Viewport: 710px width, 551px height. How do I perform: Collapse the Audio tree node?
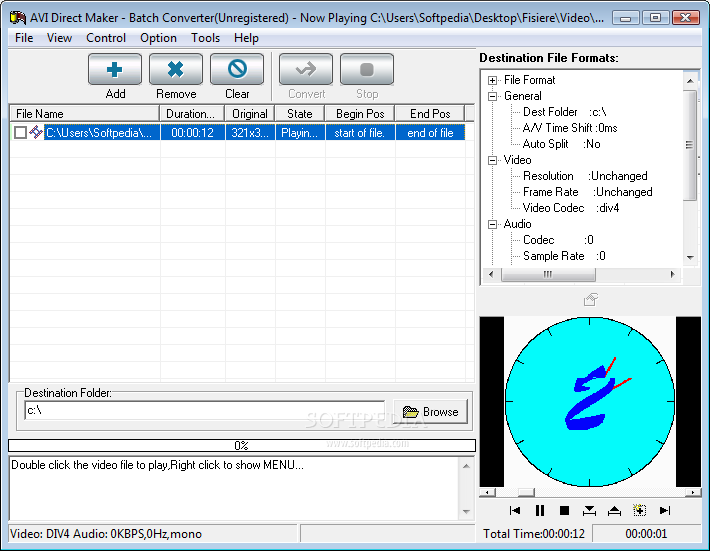pos(492,225)
